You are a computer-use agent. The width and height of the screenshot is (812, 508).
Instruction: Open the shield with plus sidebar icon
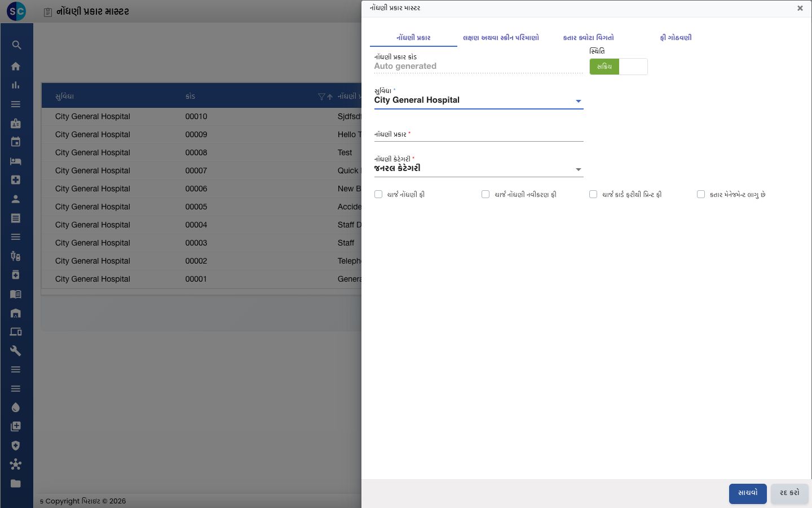tap(16, 445)
